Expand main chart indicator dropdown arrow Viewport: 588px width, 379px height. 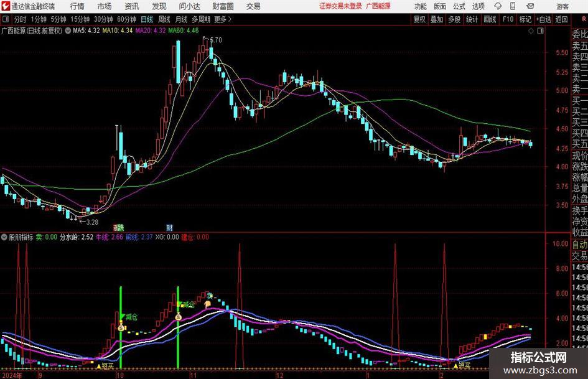pyautogui.click(x=68, y=30)
